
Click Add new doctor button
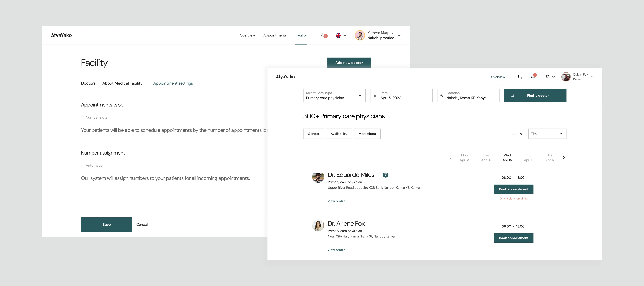(349, 62)
